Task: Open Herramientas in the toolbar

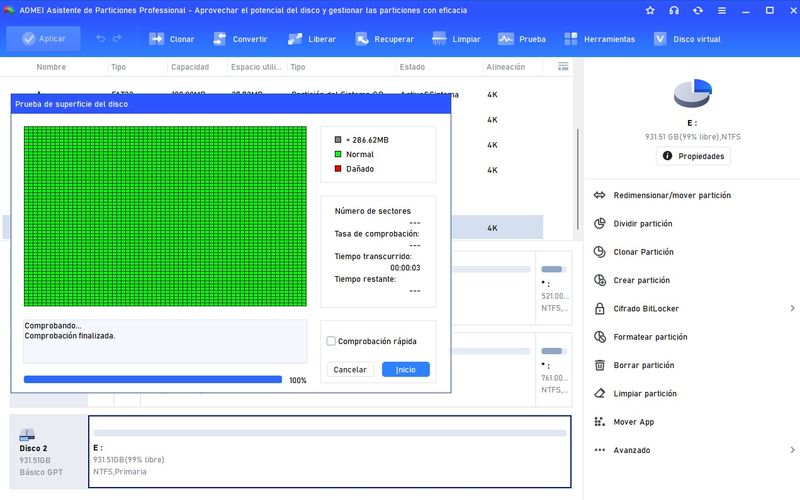Action: [599, 39]
